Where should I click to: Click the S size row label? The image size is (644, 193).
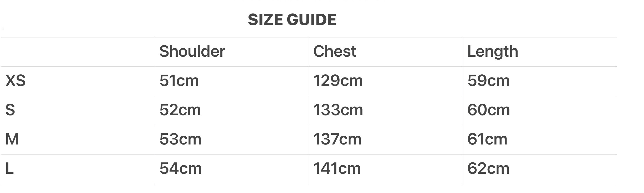[10, 110]
